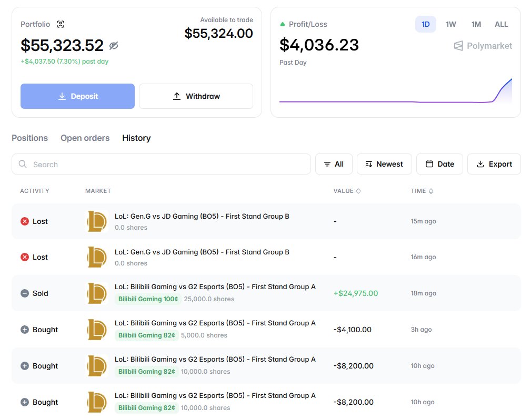Click the Available to trade $55,324.00 amount
This screenshot has width=531, height=420.
click(x=218, y=33)
